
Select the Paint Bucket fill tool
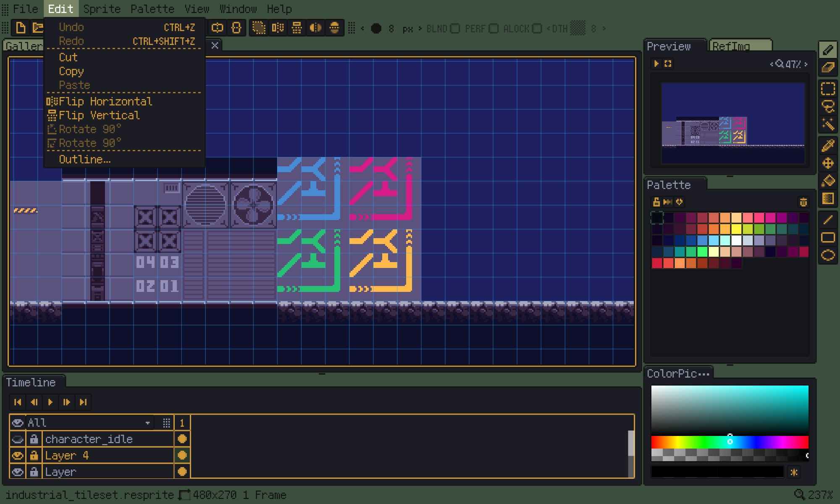(x=828, y=181)
